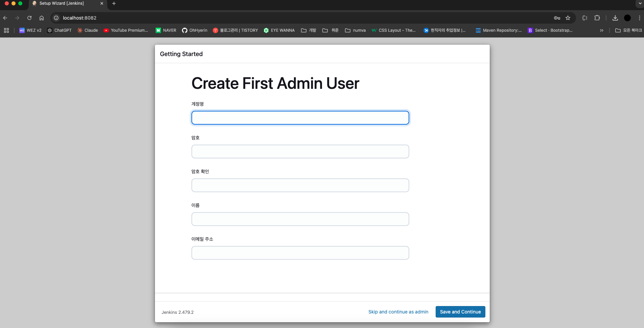The width and height of the screenshot is (644, 328).
Task: Open the browser profile avatar
Action: 627,18
